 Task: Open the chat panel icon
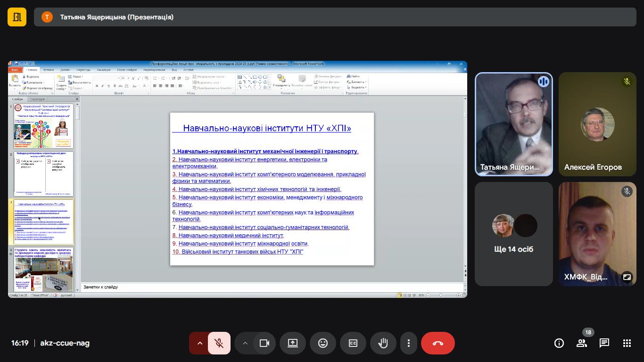[x=604, y=343]
